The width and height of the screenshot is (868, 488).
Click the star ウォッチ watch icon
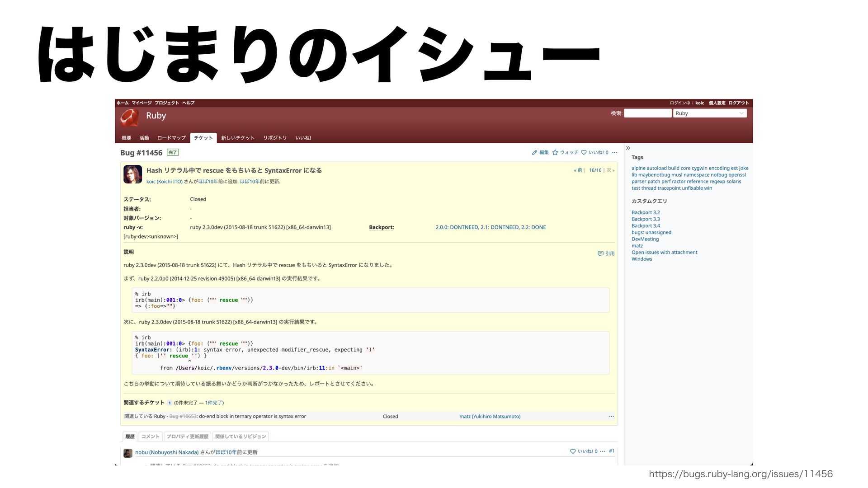pos(555,153)
